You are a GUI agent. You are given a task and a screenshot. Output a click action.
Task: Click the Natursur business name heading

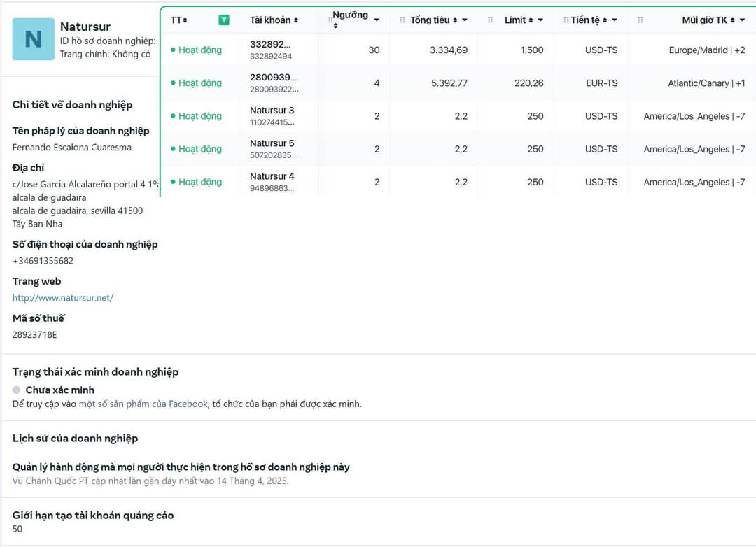click(x=85, y=27)
